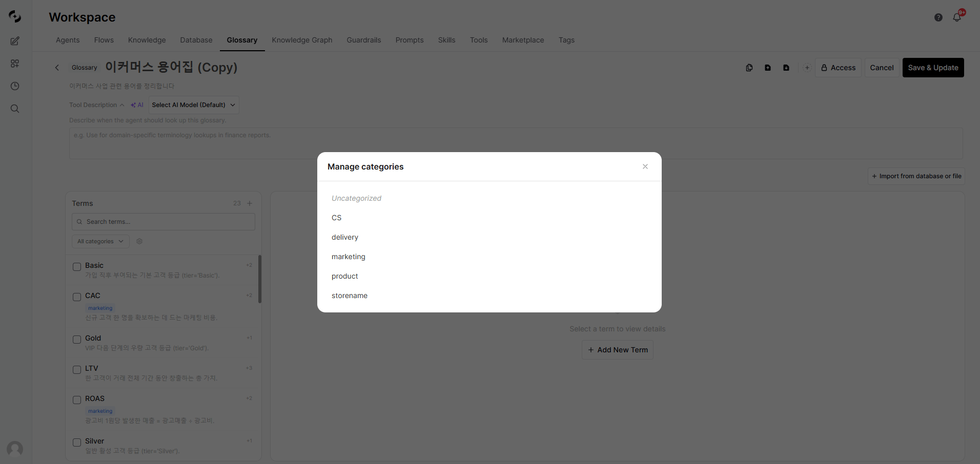The width and height of the screenshot is (980, 464).
Task: Open the compose/edit icon in the sidebar
Action: [x=15, y=41]
